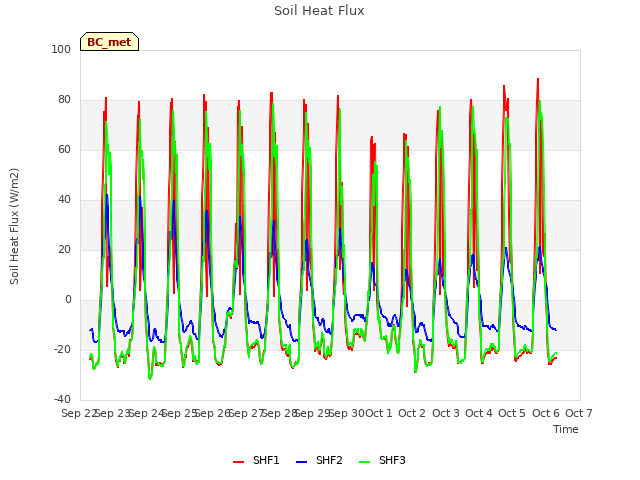640x480 pixels.
Task: Click the Oct 3 x-axis label
Action: tap(446, 413)
